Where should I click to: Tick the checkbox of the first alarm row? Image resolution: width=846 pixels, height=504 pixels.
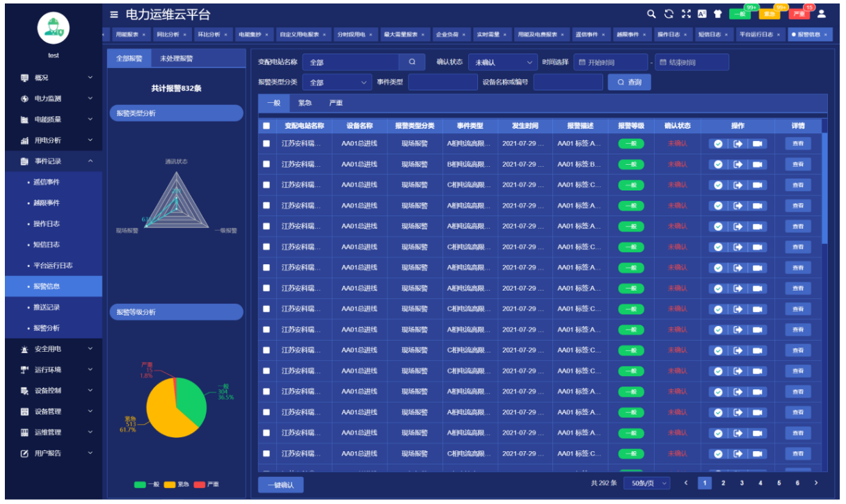[x=266, y=144]
